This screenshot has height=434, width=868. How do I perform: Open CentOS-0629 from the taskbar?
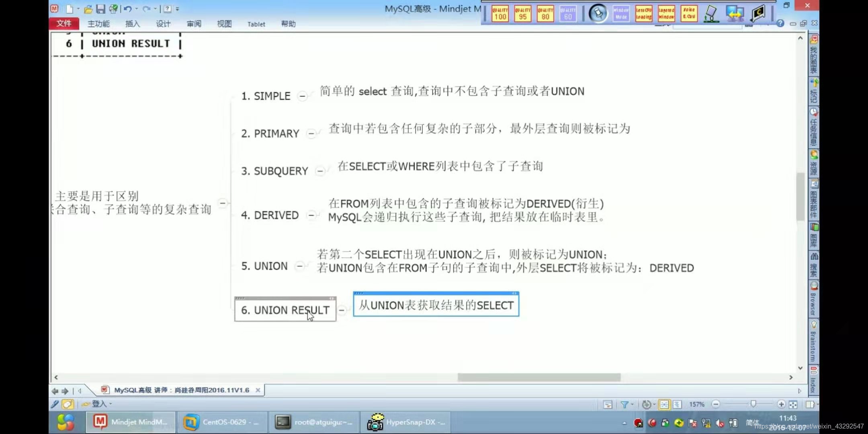222,422
